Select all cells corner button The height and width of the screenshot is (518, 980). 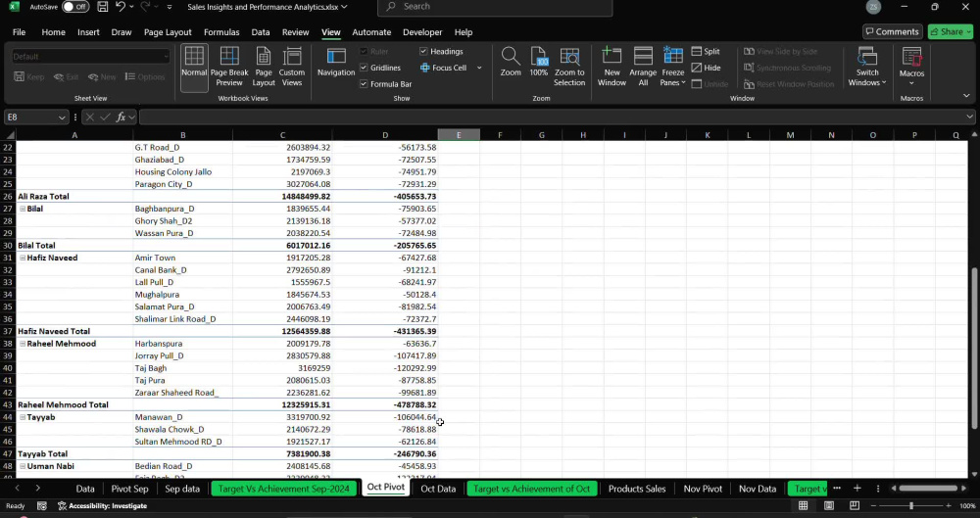click(x=9, y=135)
